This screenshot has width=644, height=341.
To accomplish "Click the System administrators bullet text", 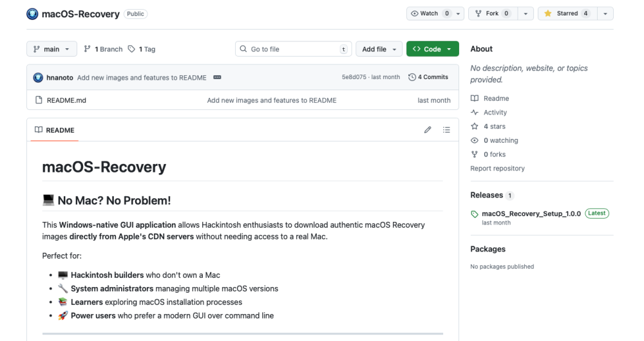I will click(x=175, y=288).
